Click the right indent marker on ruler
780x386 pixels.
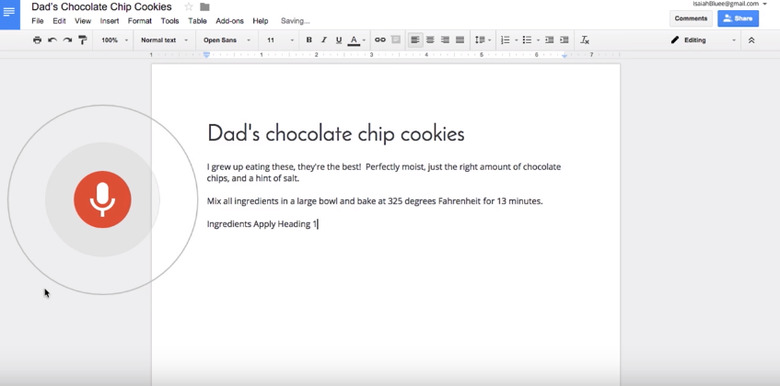click(x=564, y=56)
